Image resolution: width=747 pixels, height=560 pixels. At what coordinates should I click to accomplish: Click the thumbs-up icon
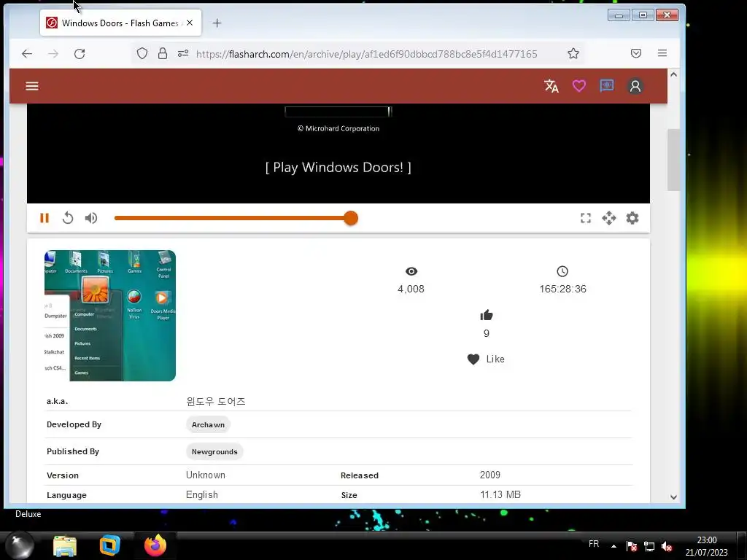pos(487,315)
